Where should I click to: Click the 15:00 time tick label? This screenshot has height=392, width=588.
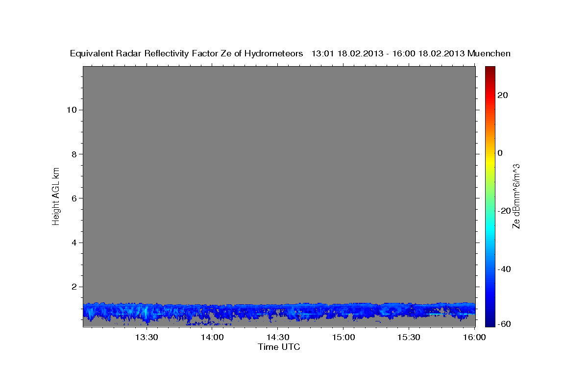tap(343, 338)
